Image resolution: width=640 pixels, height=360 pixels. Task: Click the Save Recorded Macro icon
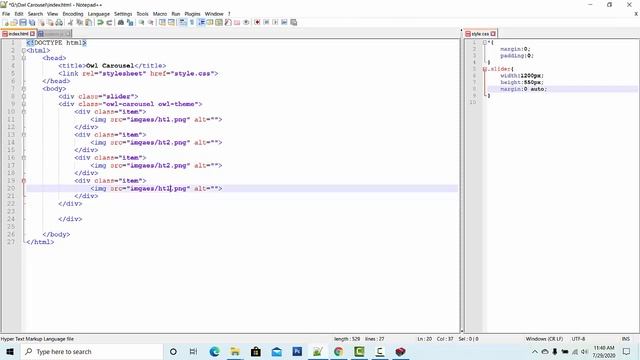point(293,22)
